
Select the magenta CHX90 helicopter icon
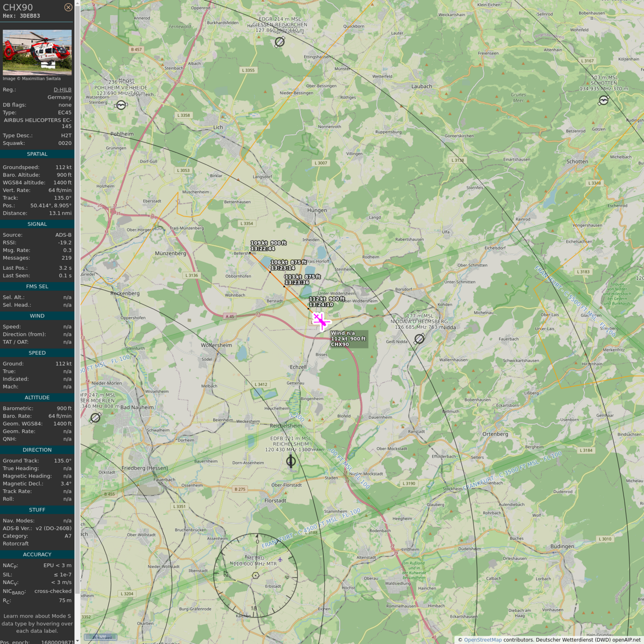click(x=321, y=321)
